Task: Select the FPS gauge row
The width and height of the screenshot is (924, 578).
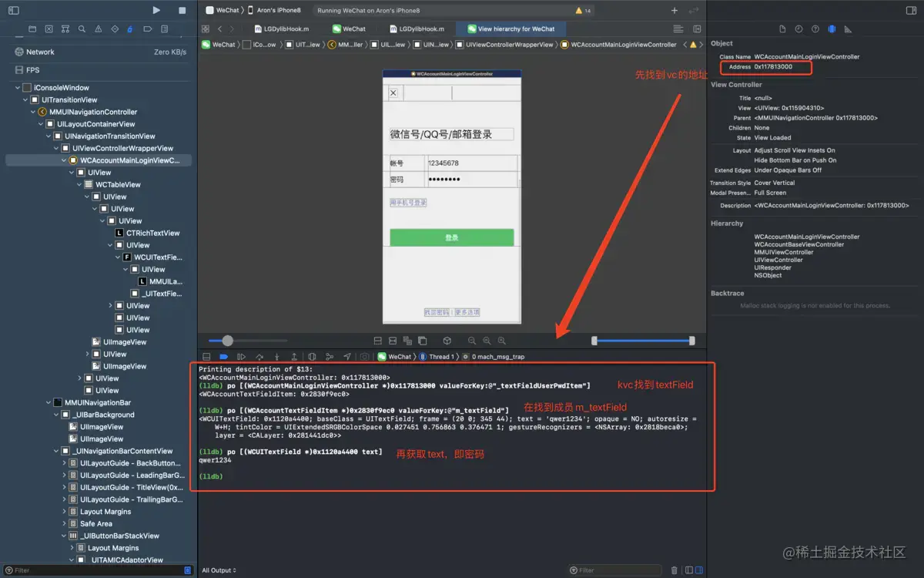Action: [99, 70]
